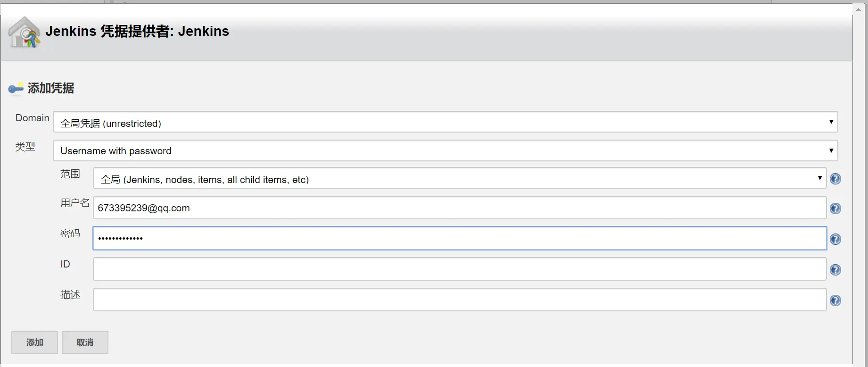Click the empty ID input field
The height and width of the screenshot is (367, 868).
459,269
